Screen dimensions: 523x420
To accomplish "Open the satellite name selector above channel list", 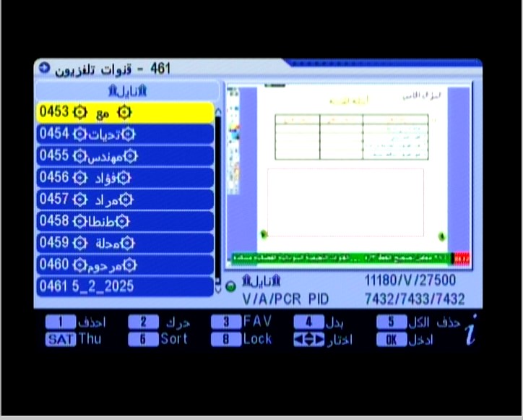I will [126, 90].
